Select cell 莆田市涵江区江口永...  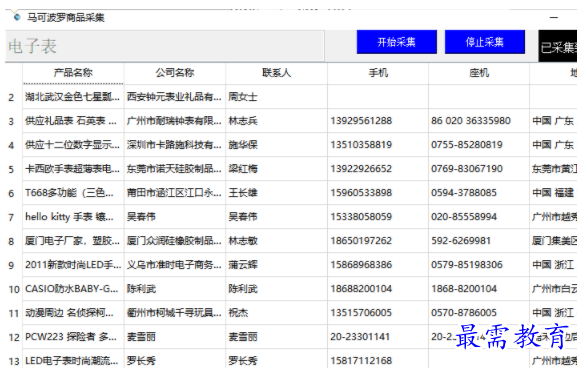pos(175,193)
